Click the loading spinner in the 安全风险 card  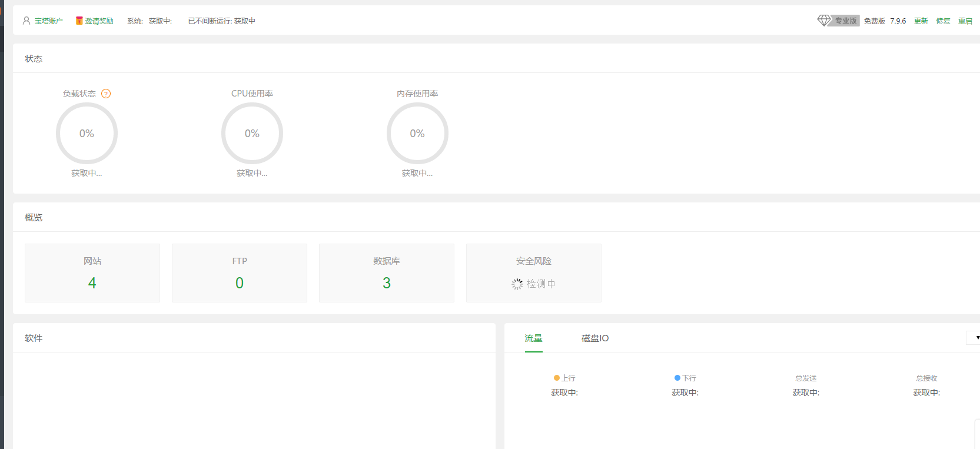[x=517, y=284]
